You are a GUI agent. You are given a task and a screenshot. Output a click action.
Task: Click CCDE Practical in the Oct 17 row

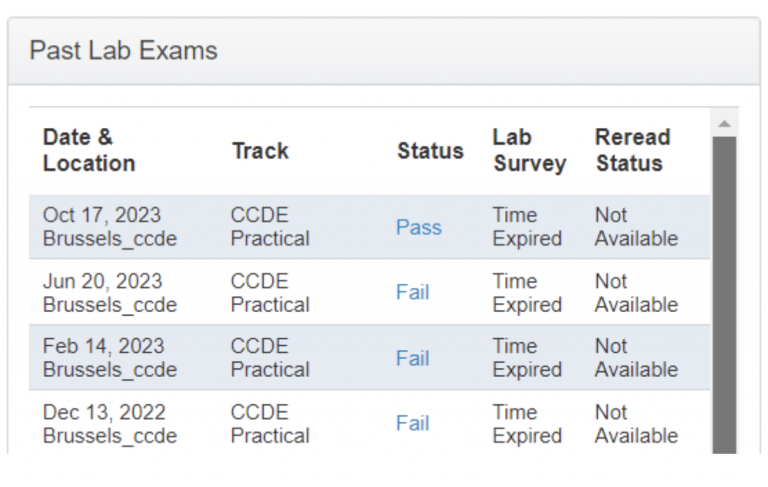pyautogui.click(x=270, y=227)
